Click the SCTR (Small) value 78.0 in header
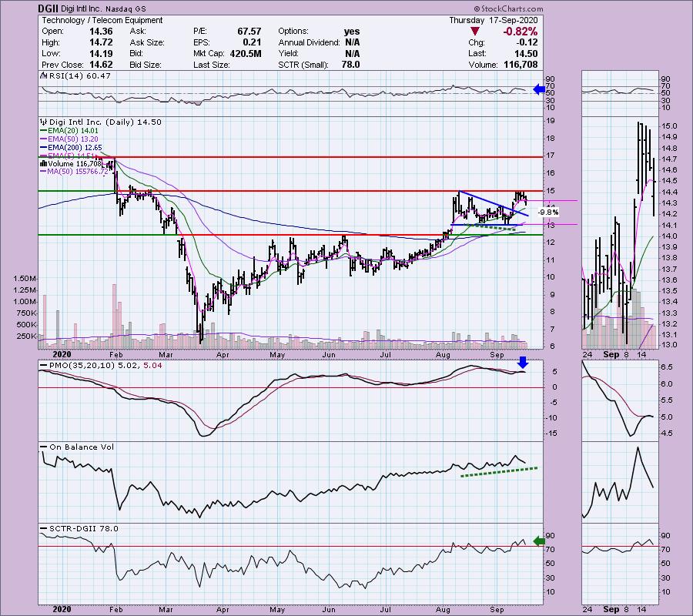The height and width of the screenshot is (616, 693). tap(350, 65)
